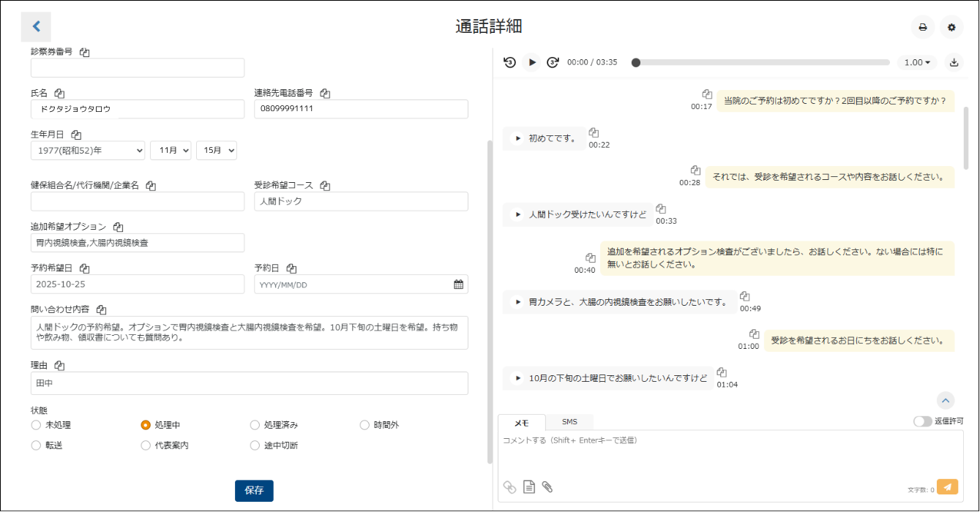Copy the 連絡先電話番号 field value

click(x=325, y=94)
